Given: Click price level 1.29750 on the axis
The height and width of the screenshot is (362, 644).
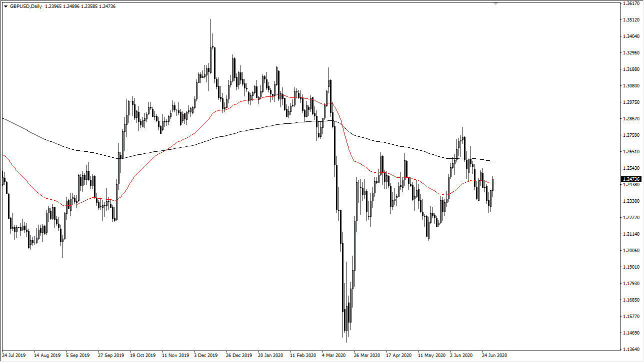Looking at the screenshot, I should (x=631, y=102).
